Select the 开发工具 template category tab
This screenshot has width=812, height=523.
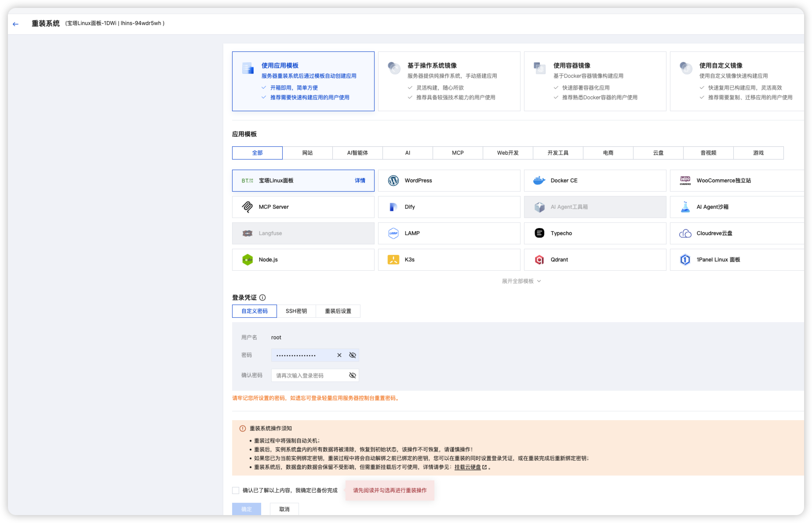coord(558,153)
